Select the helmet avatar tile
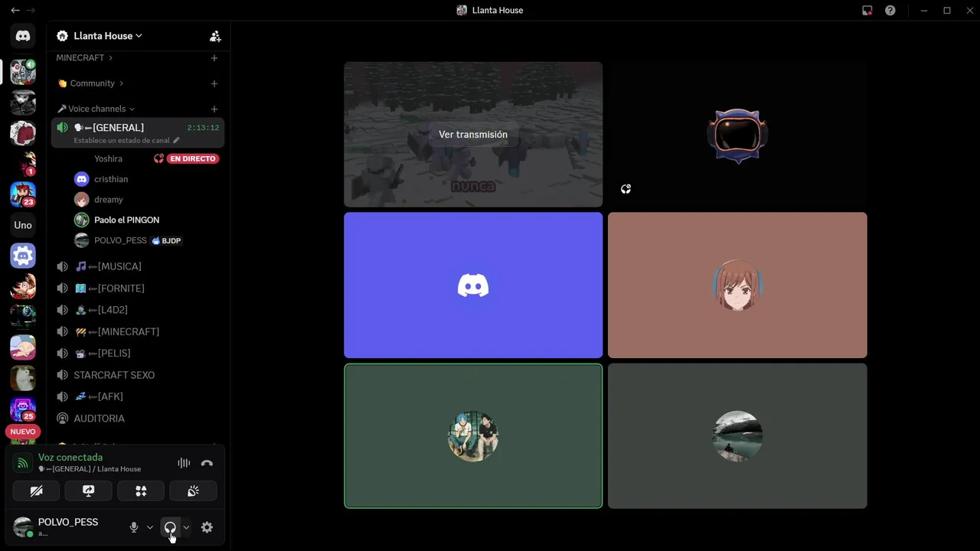 (737, 134)
